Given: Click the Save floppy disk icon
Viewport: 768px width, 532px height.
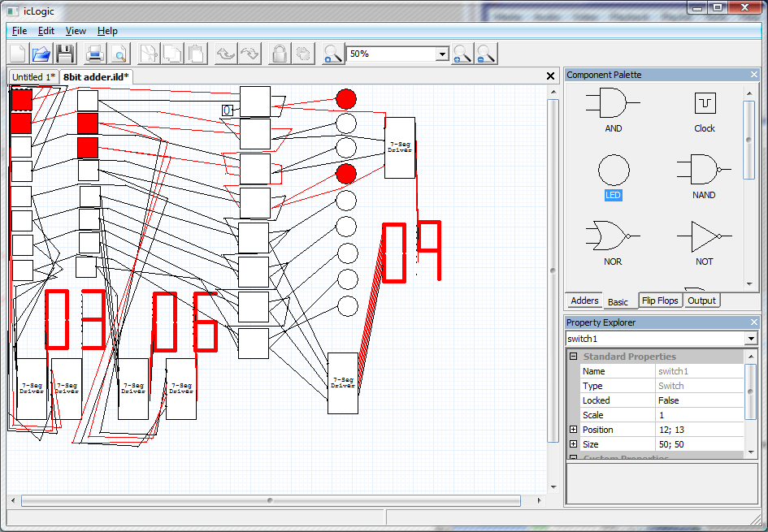Looking at the screenshot, I should click(65, 54).
